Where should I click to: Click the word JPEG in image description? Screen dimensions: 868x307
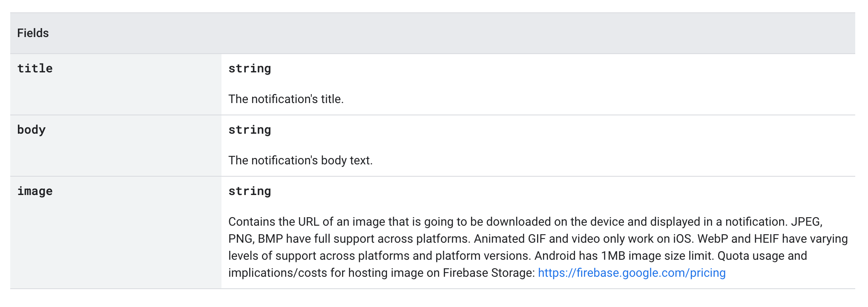(x=806, y=222)
